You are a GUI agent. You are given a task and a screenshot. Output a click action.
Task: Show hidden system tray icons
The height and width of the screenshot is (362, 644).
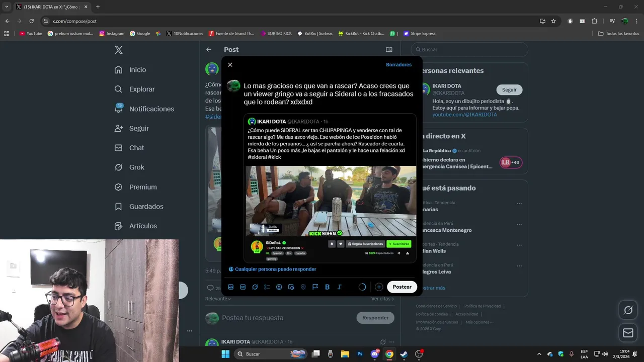tap(539, 354)
